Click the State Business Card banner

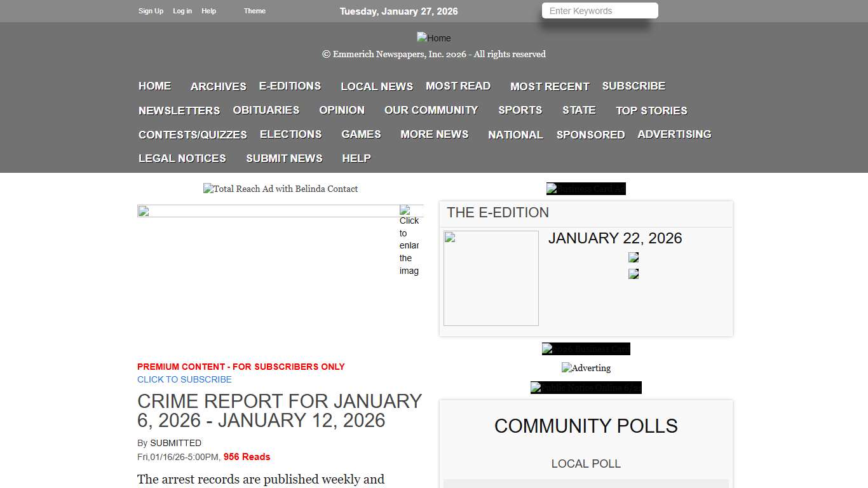pyautogui.click(x=586, y=349)
